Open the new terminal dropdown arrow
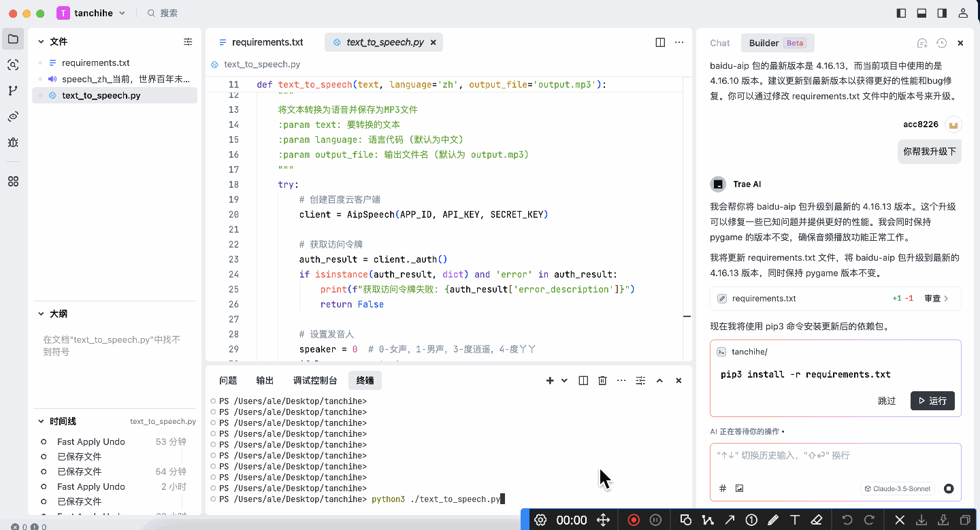980x530 pixels. [564, 380]
